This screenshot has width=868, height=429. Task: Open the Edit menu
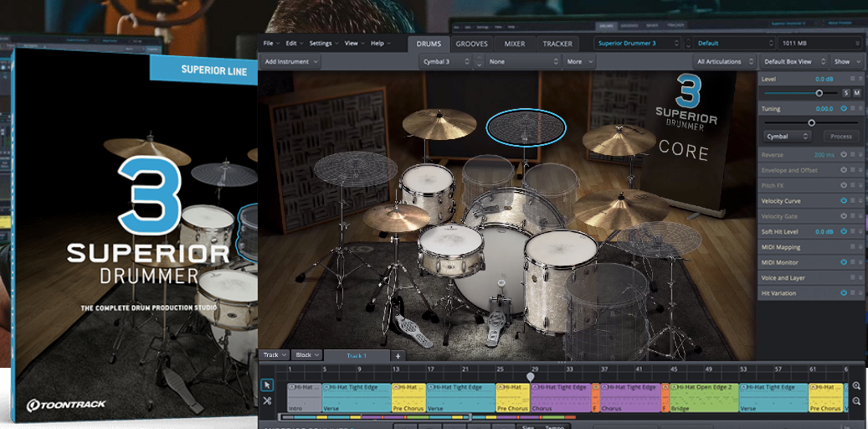click(294, 44)
